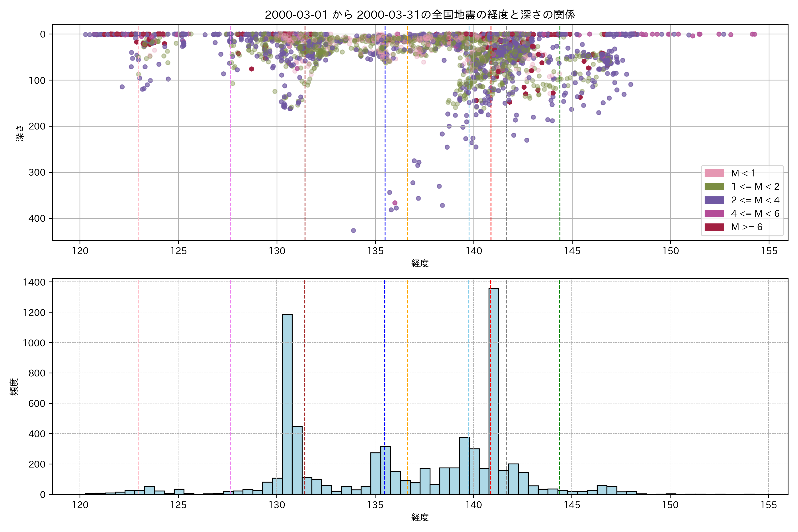Click the crimson 'M >= 6' legend swatch
Viewport: 798px width, 532px height.
pyautogui.click(x=714, y=227)
